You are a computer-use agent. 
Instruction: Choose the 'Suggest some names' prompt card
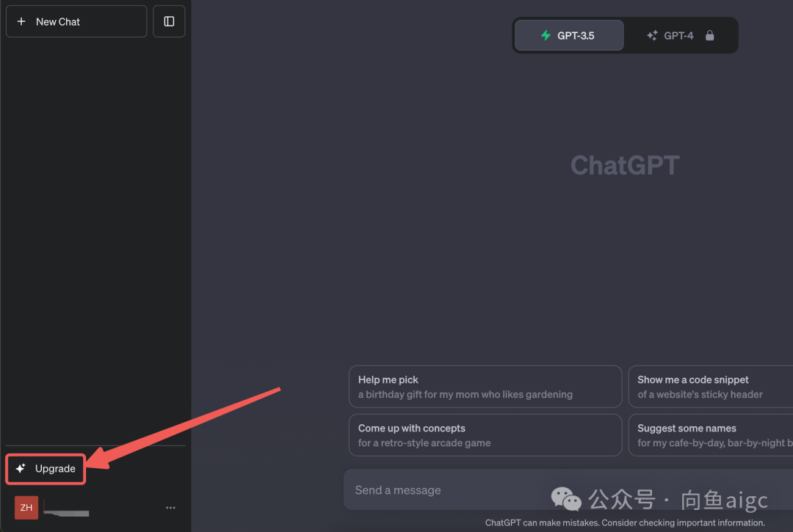(709, 435)
